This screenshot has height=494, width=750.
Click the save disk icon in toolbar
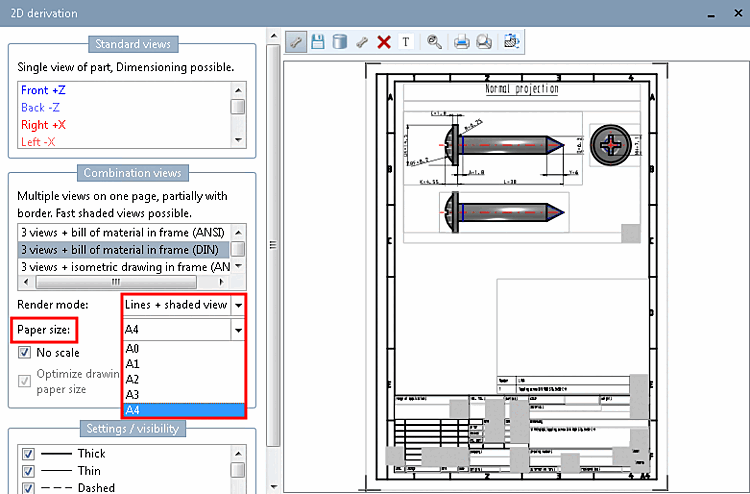pyautogui.click(x=318, y=42)
